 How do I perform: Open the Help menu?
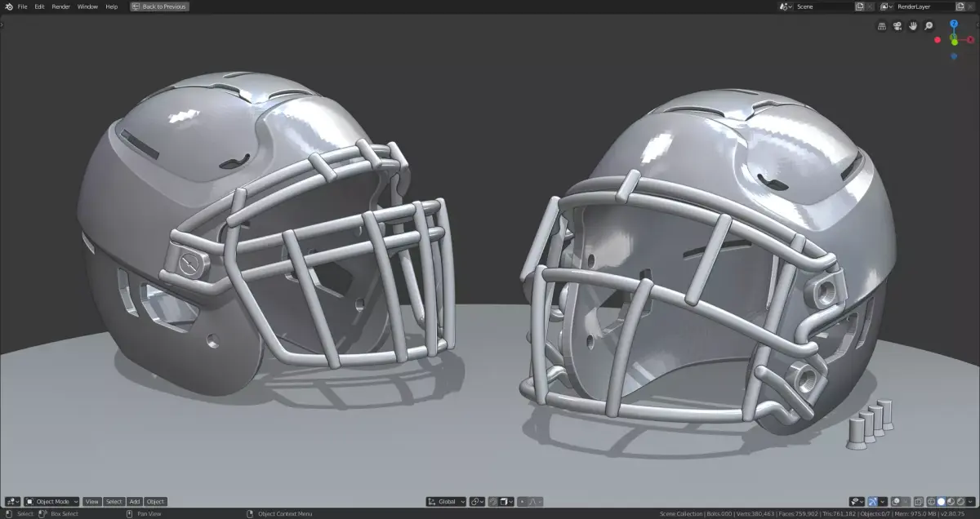112,7
